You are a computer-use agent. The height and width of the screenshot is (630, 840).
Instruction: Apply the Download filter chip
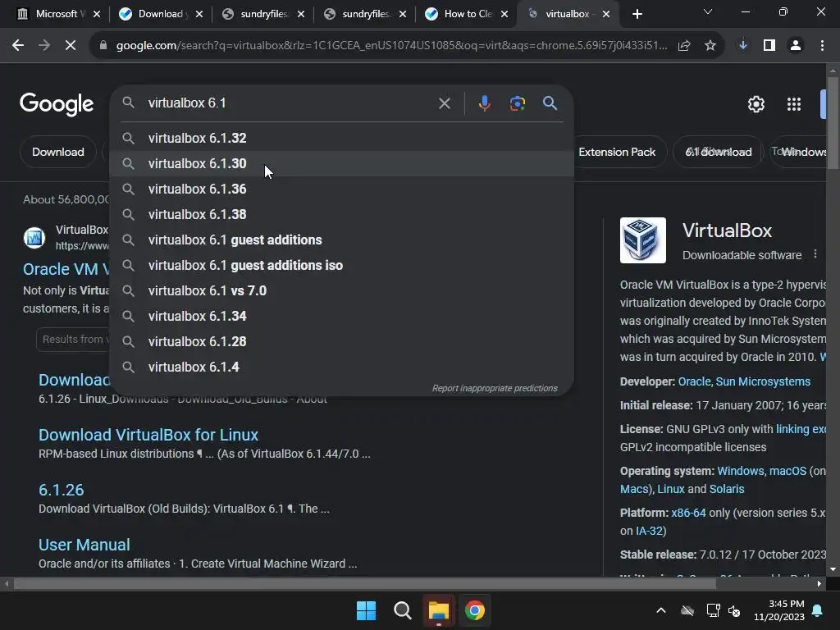point(58,152)
